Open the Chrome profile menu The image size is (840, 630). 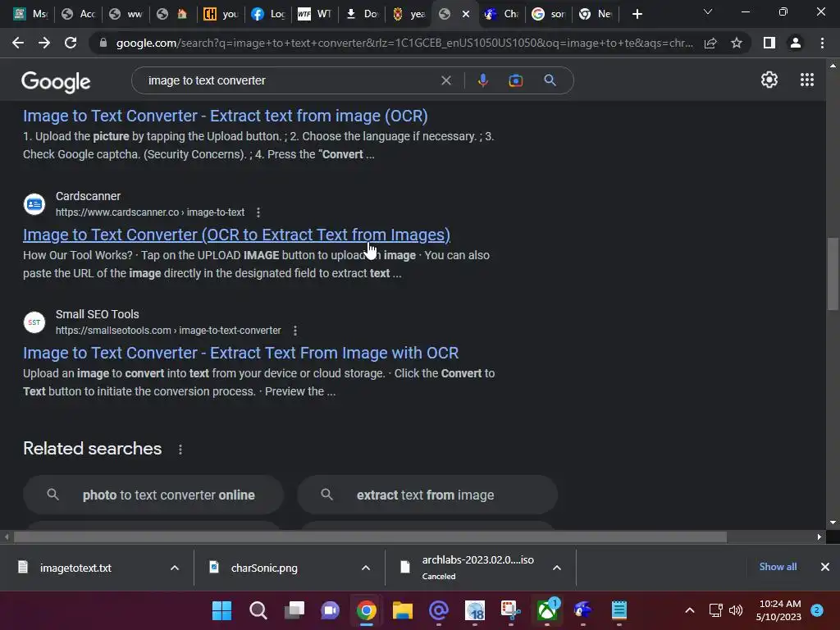pyautogui.click(x=796, y=43)
